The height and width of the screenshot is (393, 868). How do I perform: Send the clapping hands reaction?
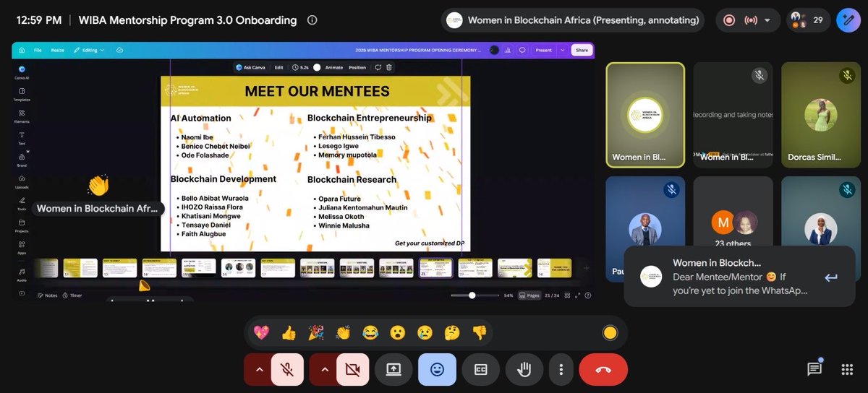pyautogui.click(x=343, y=333)
